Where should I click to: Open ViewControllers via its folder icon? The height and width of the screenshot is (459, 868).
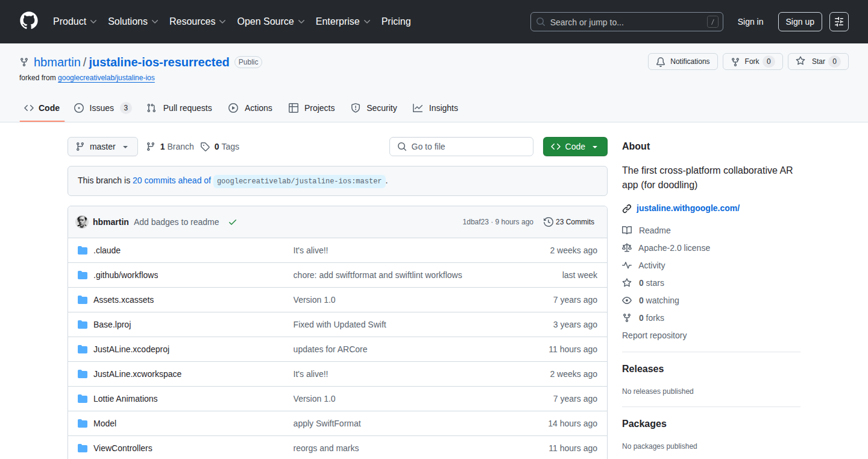pos(83,448)
